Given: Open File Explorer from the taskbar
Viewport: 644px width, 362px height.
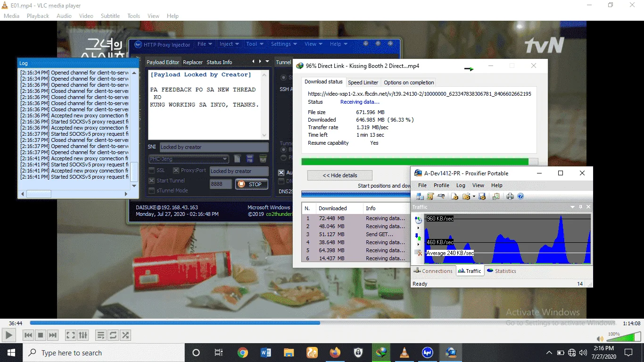Looking at the screenshot, I should click(x=289, y=353).
